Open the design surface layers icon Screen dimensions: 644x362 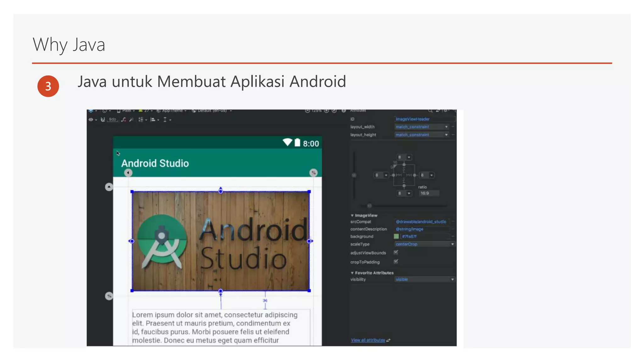click(x=91, y=111)
